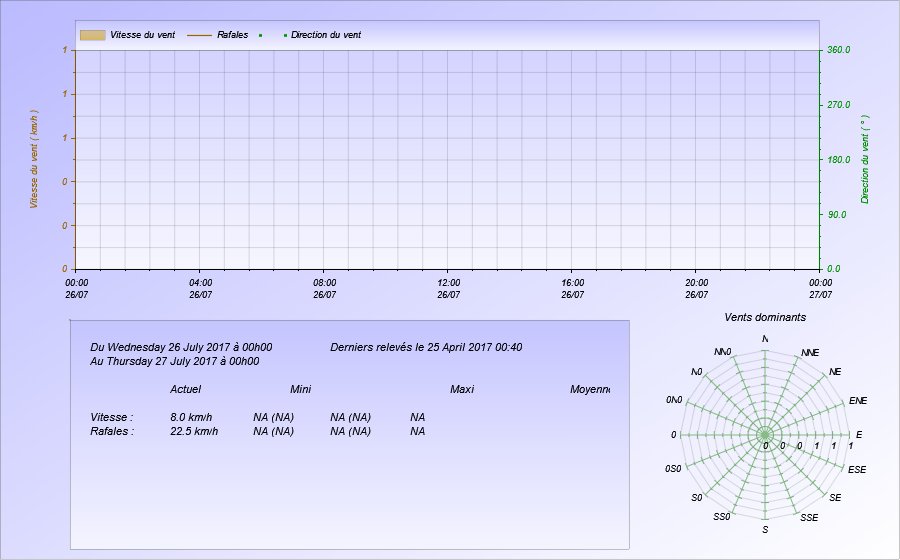
Task: Click 'Du Wednesday 26 July 2017 à 00h00'
Action: [x=181, y=347]
